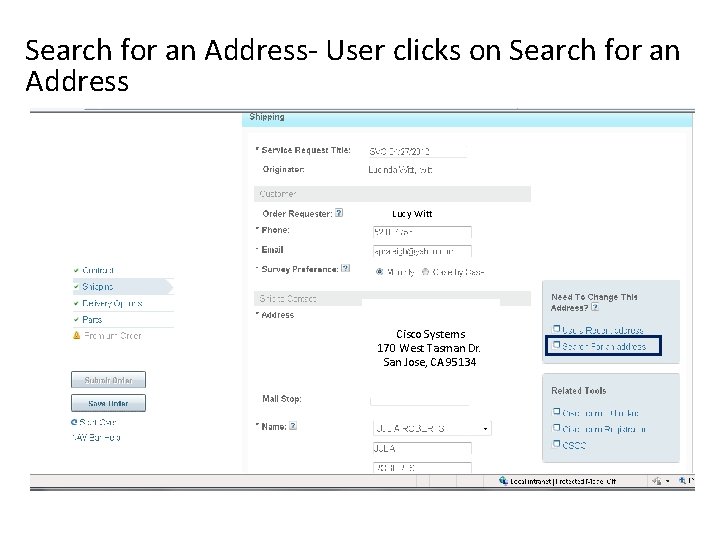The image size is (720, 540).
Task: Click the Local intranet Protected Mode status text
Action: (x=563, y=481)
